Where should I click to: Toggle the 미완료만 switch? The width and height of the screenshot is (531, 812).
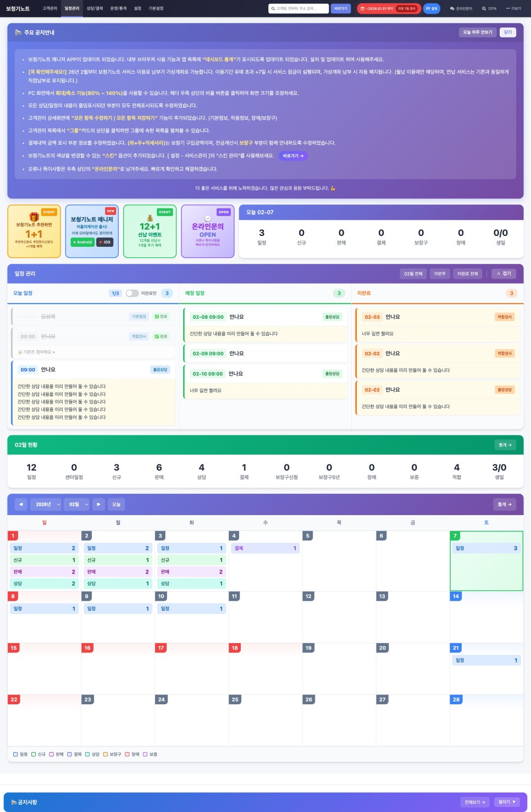(x=132, y=294)
